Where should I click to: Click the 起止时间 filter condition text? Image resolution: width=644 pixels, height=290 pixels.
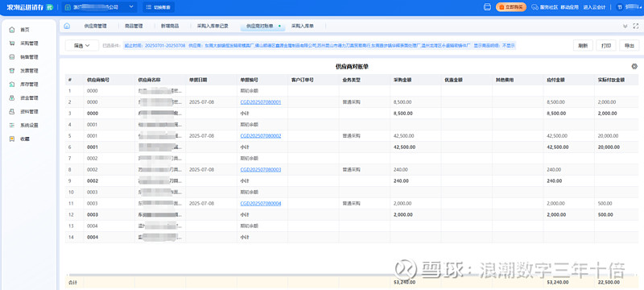[x=155, y=46]
